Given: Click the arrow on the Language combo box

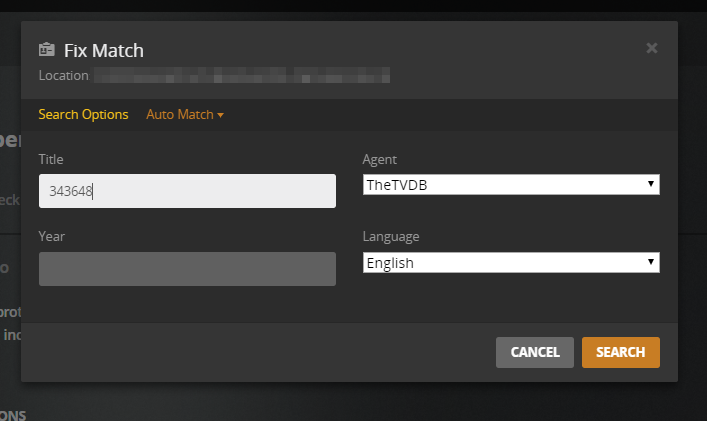Looking at the screenshot, I should (x=651, y=262).
